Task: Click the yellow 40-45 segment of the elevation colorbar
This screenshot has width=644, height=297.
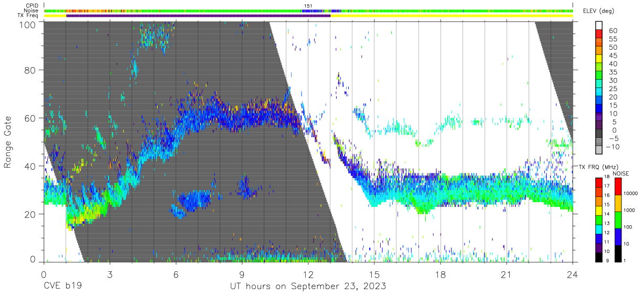Action: (599, 59)
